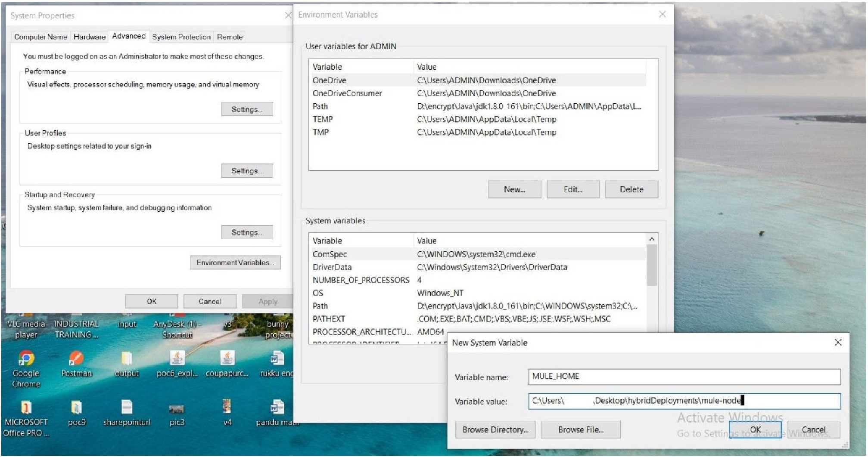Open the coupapurc Java file icon
Viewport: 868px width, 457px height.
pos(227,359)
